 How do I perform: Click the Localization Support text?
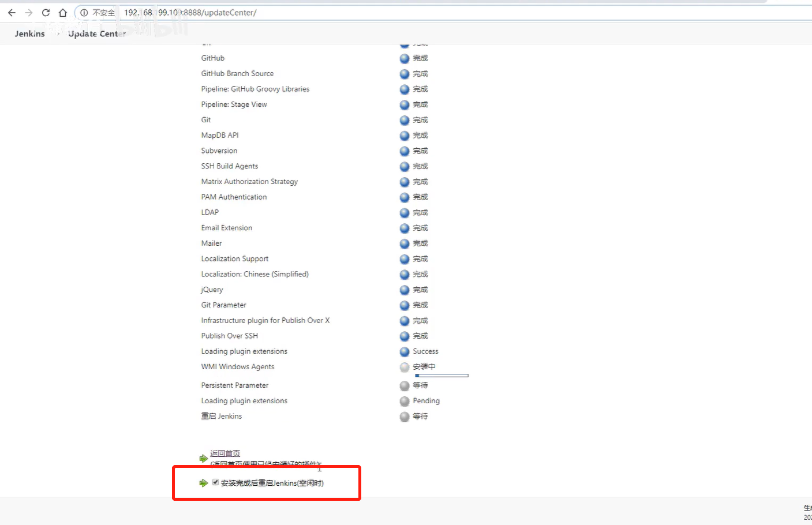tap(235, 259)
